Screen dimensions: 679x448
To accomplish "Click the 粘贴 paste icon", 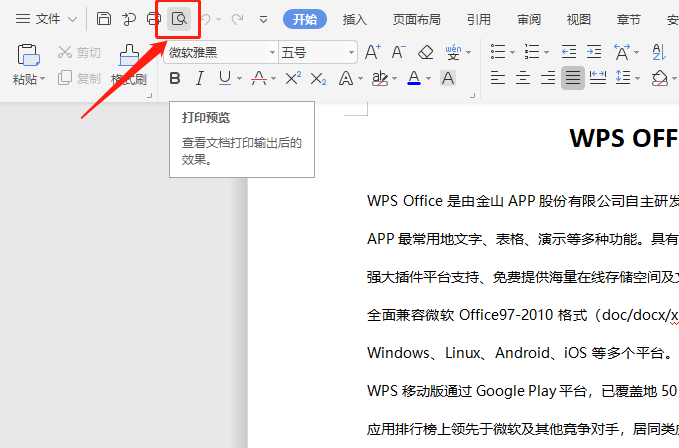I will tap(28, 56).
